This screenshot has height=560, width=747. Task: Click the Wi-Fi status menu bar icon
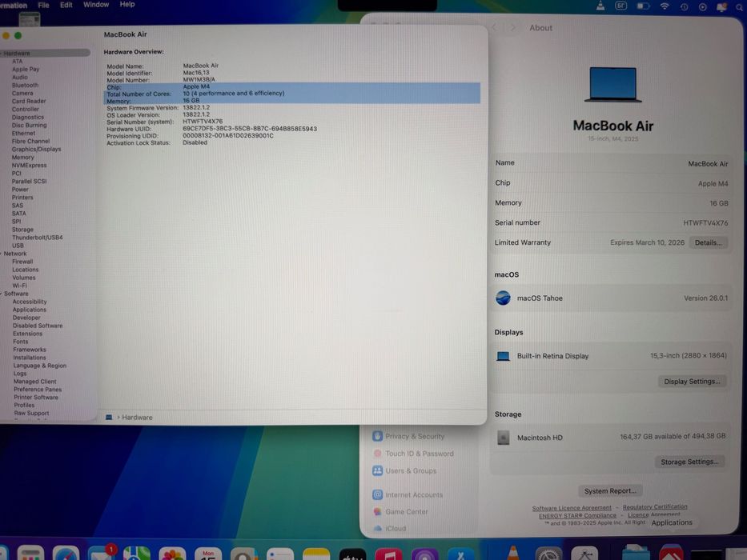tap(665, 6)
